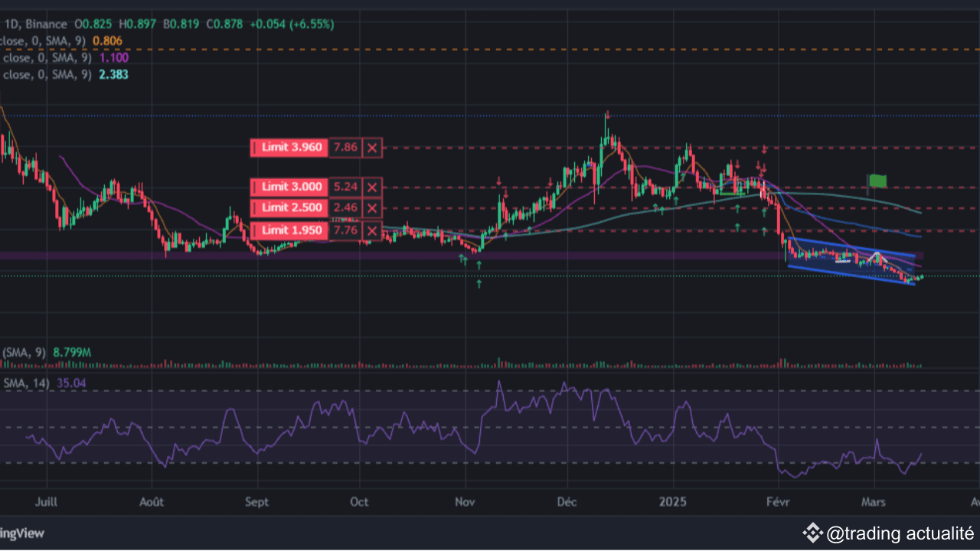
Task: Select the green flag marker near March
Action: (x=877, y=181)
